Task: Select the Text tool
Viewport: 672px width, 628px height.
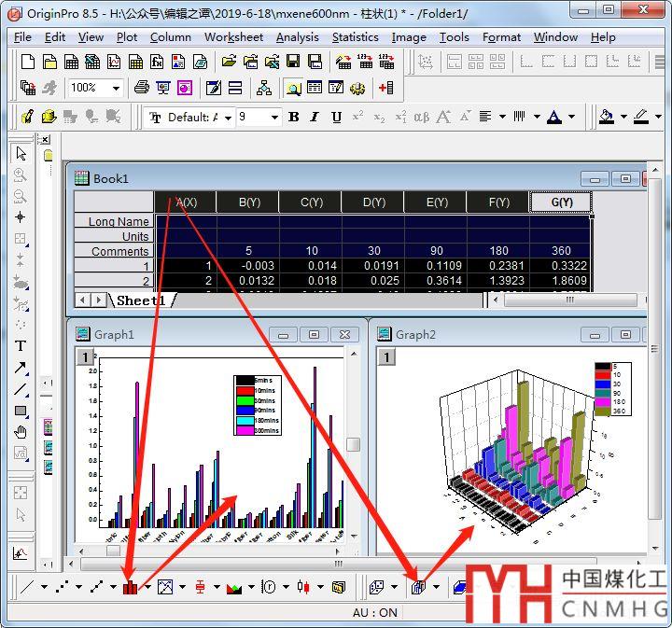Action: [x=21, y=345]
